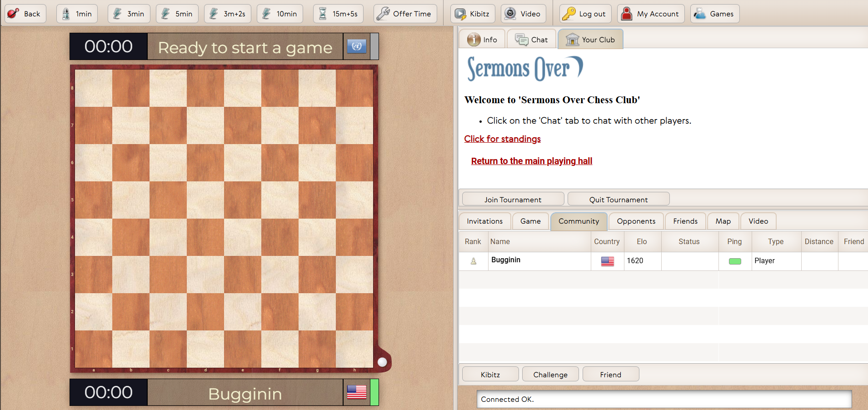Sort the player list by Elo column
Image resolution: width=868 pixels, height=410 pixels.
[x=642, y=242]
